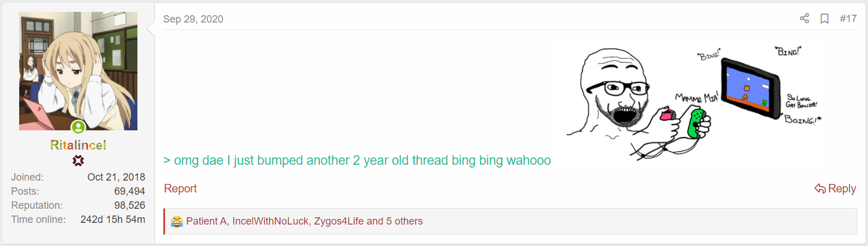Click the reply arrow icon
Image resolution: width=868 pixels, height=246 pixels.
coord(820,188)
